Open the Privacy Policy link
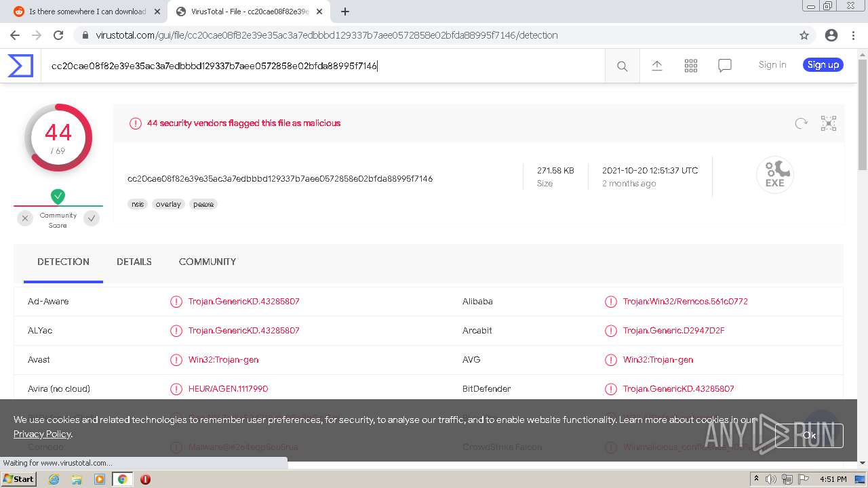Viewport: 868px width, 488px height. (42, 434)
